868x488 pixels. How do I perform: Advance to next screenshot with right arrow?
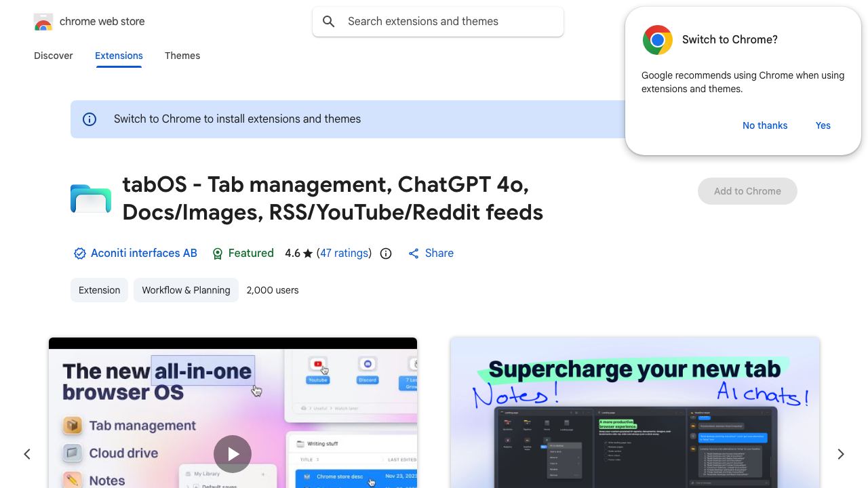pyautogui.click(x=841, y=454)
